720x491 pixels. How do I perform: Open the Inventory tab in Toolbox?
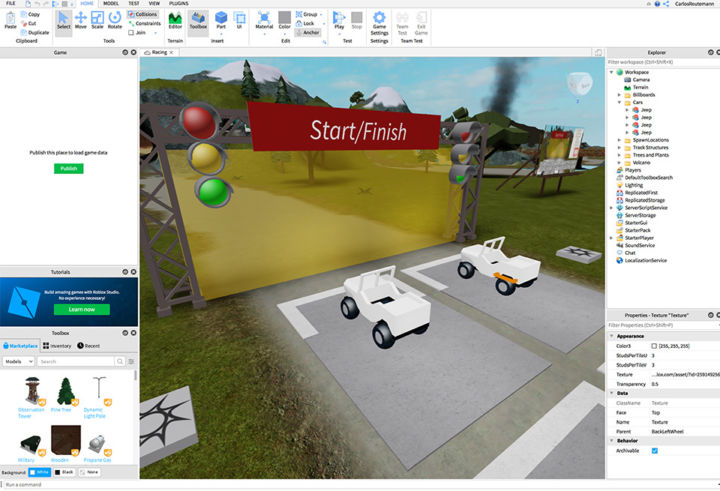[58, 345]
